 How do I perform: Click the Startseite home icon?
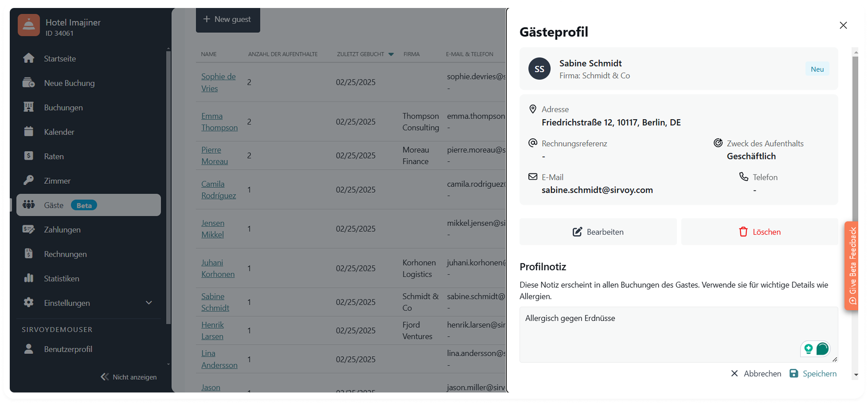29,58
